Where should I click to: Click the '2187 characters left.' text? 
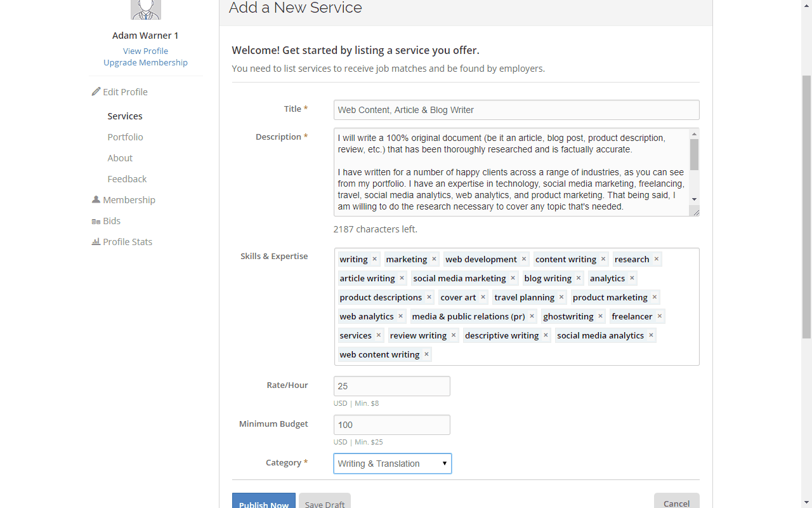pyautogui.click(x=376, y=229)
